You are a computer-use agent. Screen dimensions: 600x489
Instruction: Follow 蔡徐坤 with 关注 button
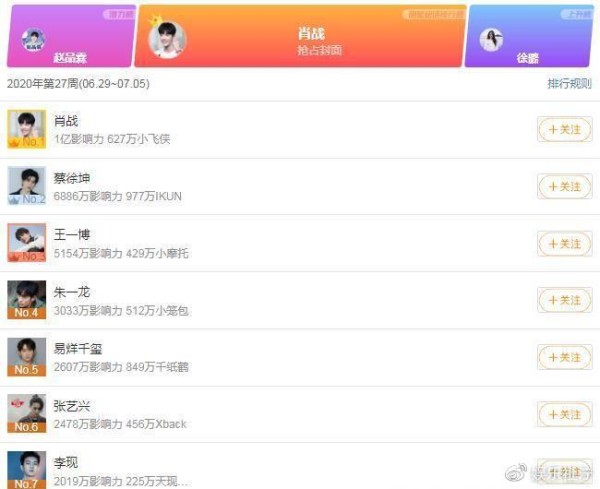coord(565,186)
